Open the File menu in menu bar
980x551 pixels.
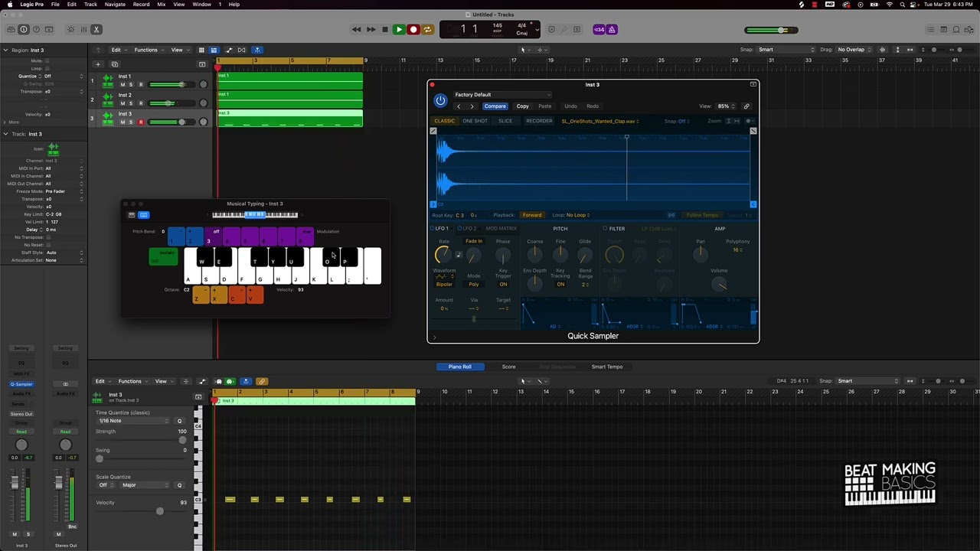pyautogui.click(x=55, y=5)
